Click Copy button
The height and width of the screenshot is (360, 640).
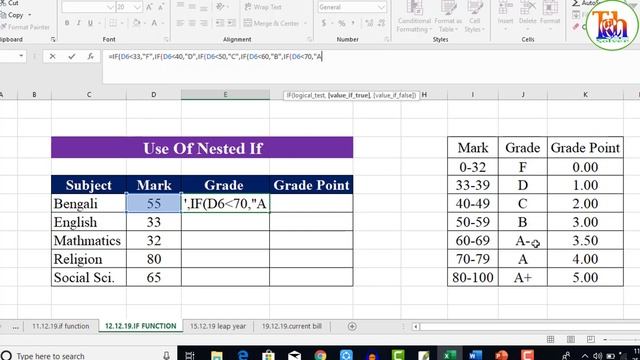pyautogui.click(x=12, y=15)
